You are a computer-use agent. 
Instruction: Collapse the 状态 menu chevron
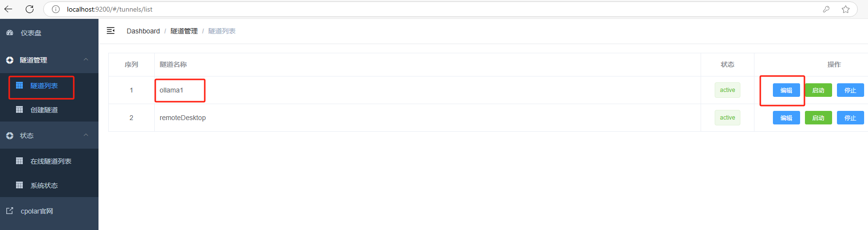click(86, 135)
